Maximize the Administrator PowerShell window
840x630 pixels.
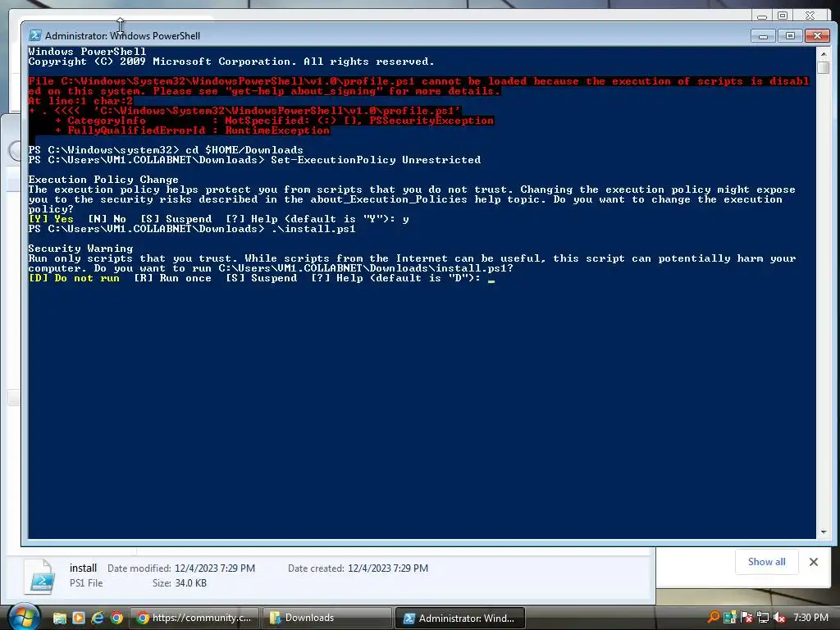click(x=790, y=36)
